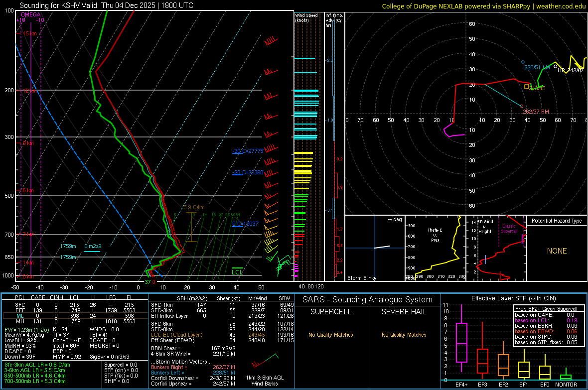Click the 'LCL-EL (Cloud Layer)' row label

176,335
